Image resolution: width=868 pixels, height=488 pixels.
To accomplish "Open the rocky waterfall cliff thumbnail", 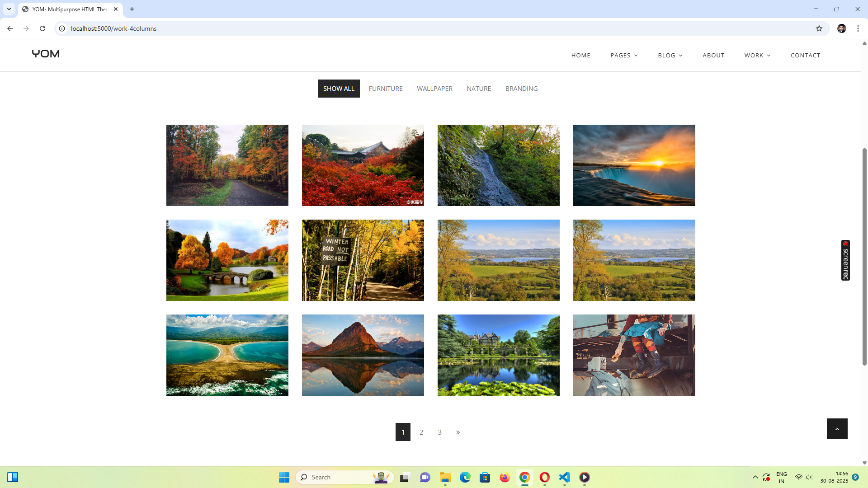I will click(x=499, y=165).
